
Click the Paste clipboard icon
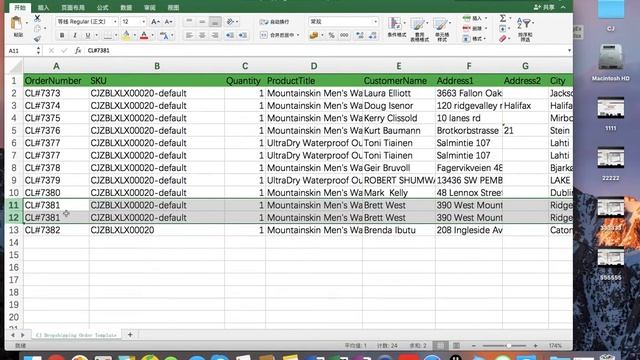[x=17, y=24]
